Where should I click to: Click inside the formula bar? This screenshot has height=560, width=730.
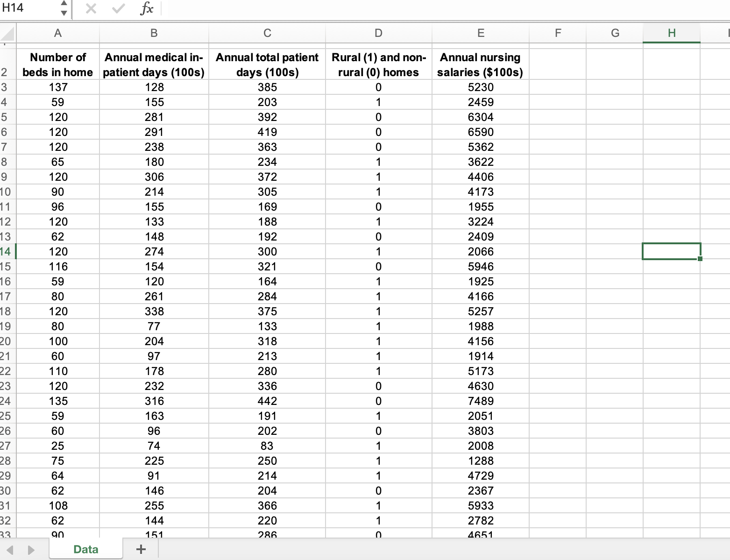pos(327,8)
